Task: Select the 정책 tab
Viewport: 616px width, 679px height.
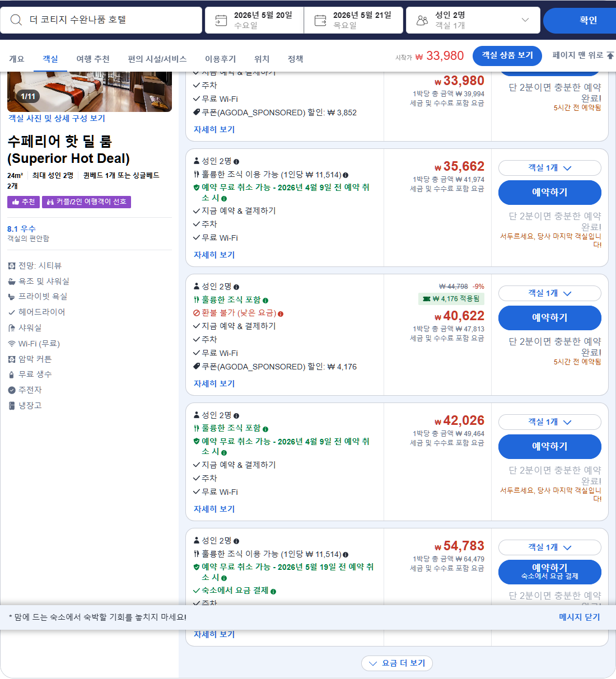Action: [295, 58]
